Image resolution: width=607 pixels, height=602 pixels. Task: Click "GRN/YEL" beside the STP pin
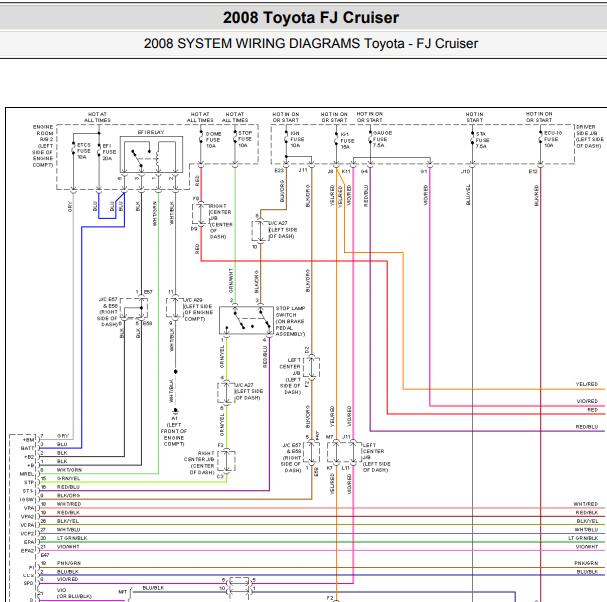click(x=69, y=479)
